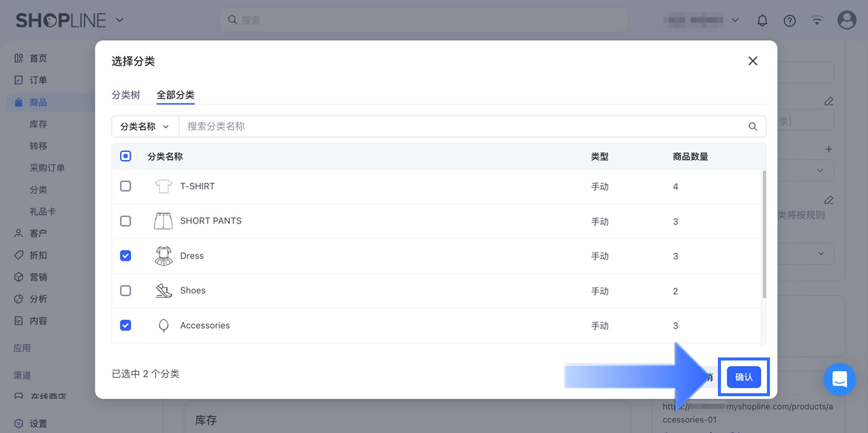Toggle the select-all header checkbox
Viewport: 868px width, 433px height.
pyautogui.click(x=126, y=156)
